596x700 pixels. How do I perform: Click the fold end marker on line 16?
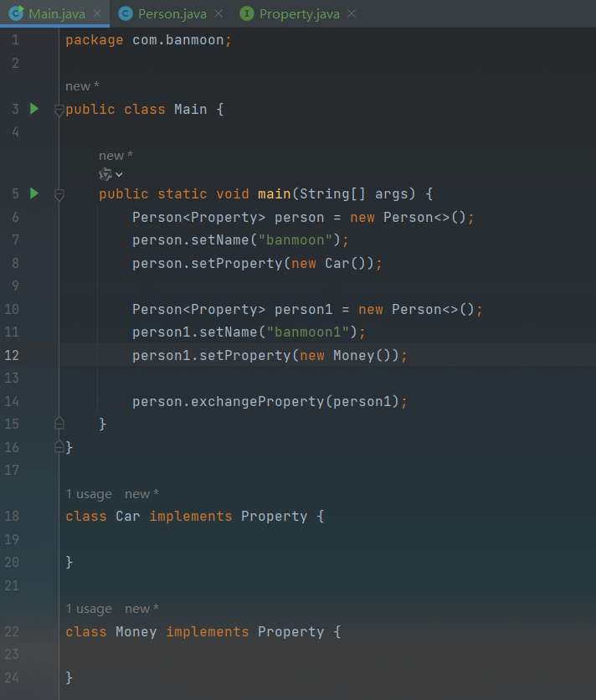point(59,446)
